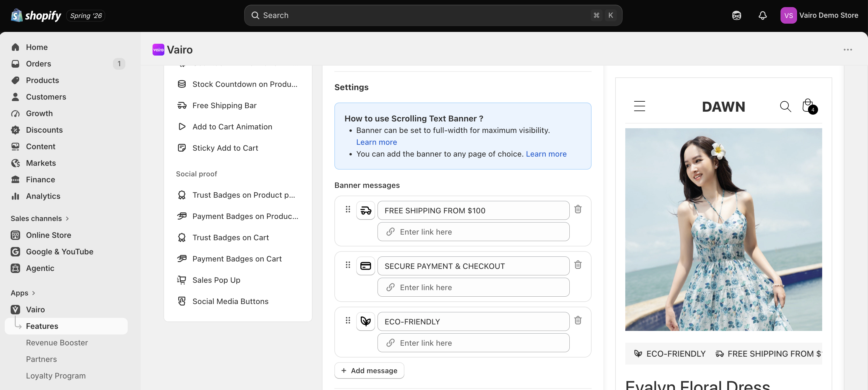
Task: Open Learn more link about adding banner to pages
Action: (546, 154)
